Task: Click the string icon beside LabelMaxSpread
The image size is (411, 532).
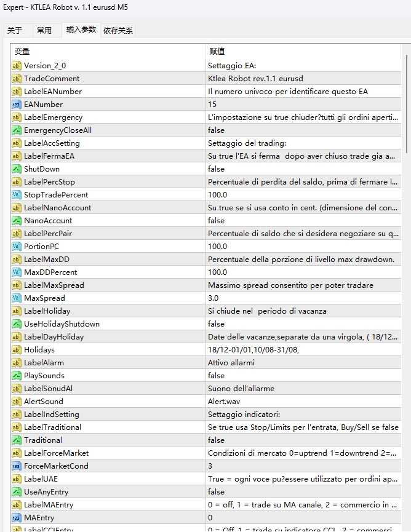Action: click(x=16, y=285)
